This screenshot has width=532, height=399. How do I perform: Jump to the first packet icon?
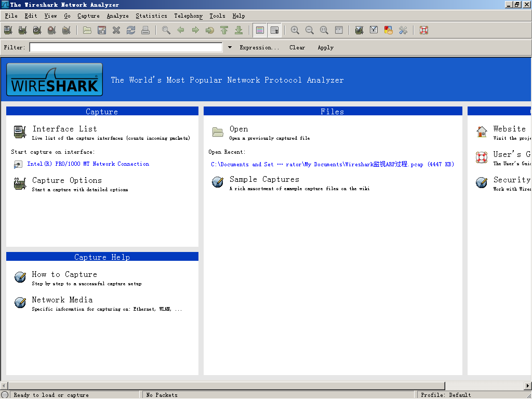click(x=224, y=30)
